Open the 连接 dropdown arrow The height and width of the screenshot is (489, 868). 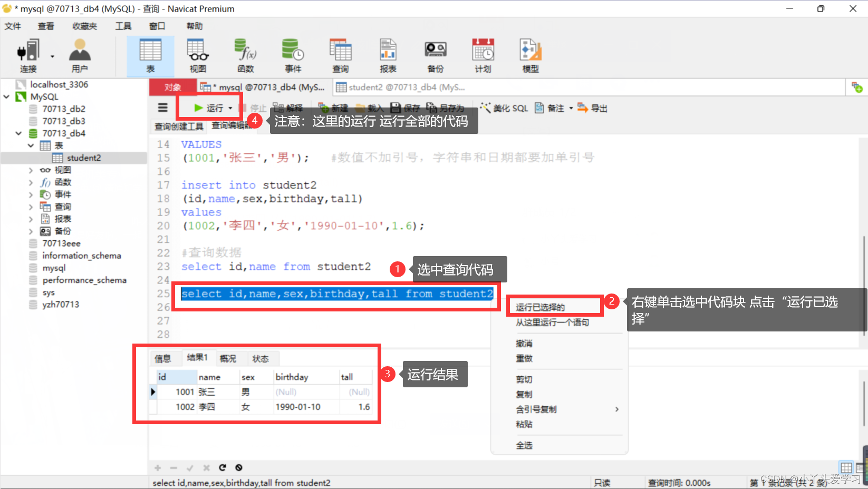coord(52,56)
